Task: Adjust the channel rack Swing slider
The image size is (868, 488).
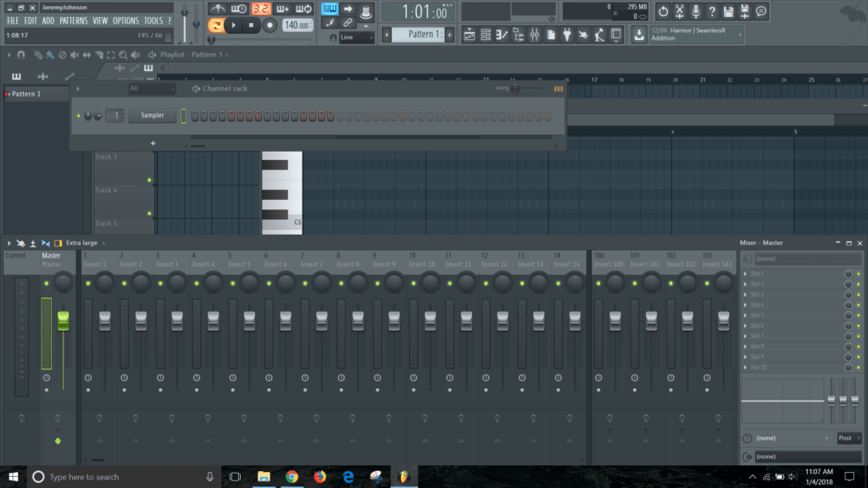Action: click(527, 88)
